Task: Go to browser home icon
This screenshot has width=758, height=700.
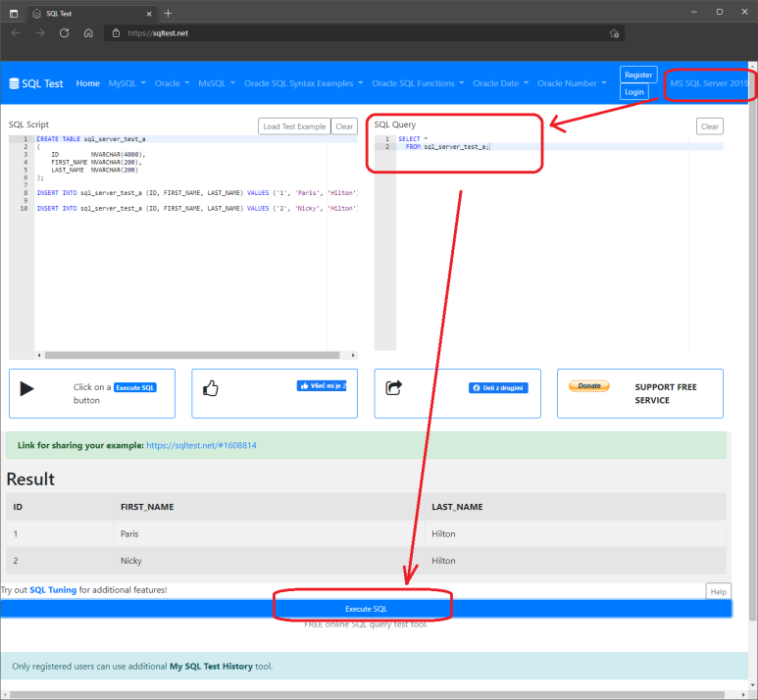Action: click(x=88, y=33)
